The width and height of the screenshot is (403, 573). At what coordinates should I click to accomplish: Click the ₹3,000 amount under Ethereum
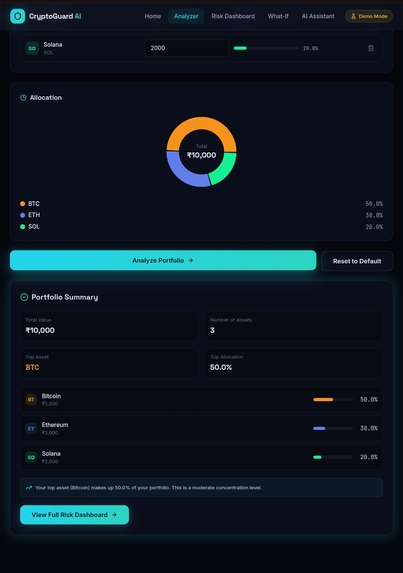tap(50, 433)
